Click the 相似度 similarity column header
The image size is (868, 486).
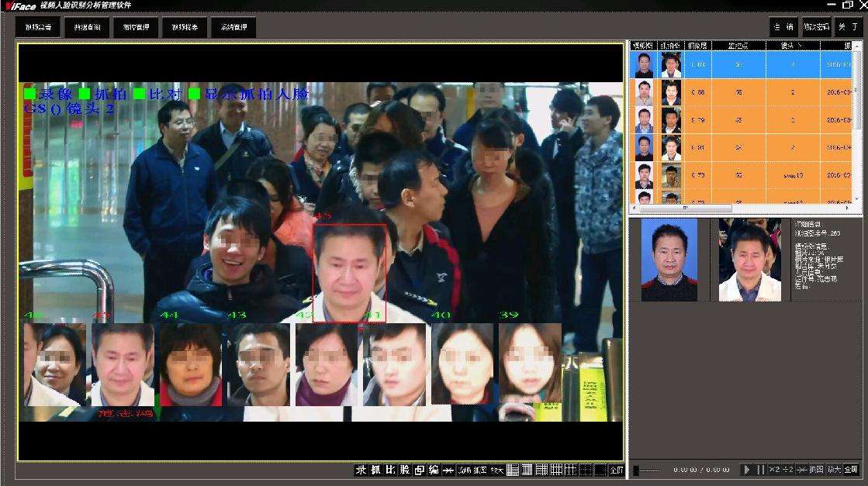[x=696, y=46]
